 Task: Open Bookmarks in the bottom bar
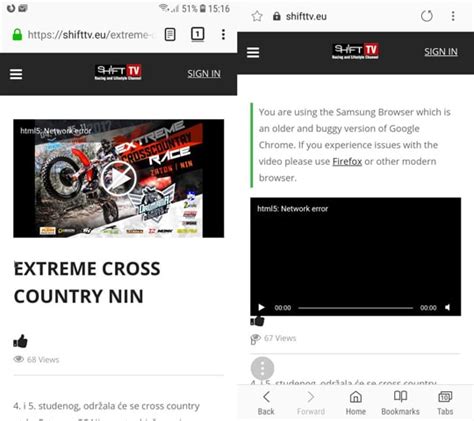(x=400, y=403)
